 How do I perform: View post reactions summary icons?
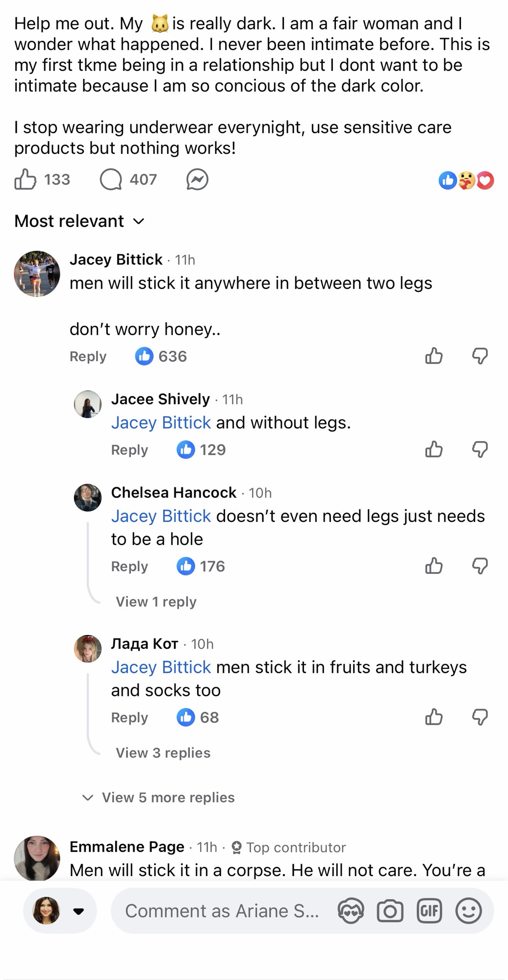466,180
